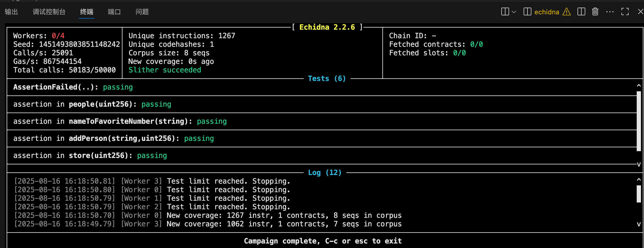
Task: Click the 'Tests (6)' section header
Action: tap(327, 78)
